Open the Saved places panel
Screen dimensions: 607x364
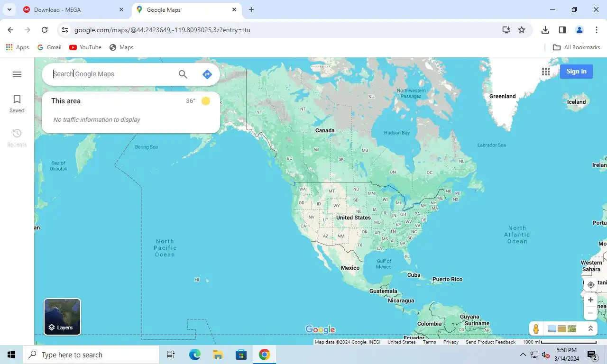(17, 104)
